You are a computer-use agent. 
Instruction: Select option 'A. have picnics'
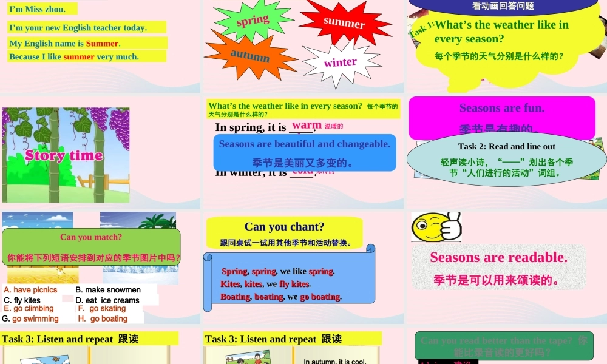tap(30, 290)
